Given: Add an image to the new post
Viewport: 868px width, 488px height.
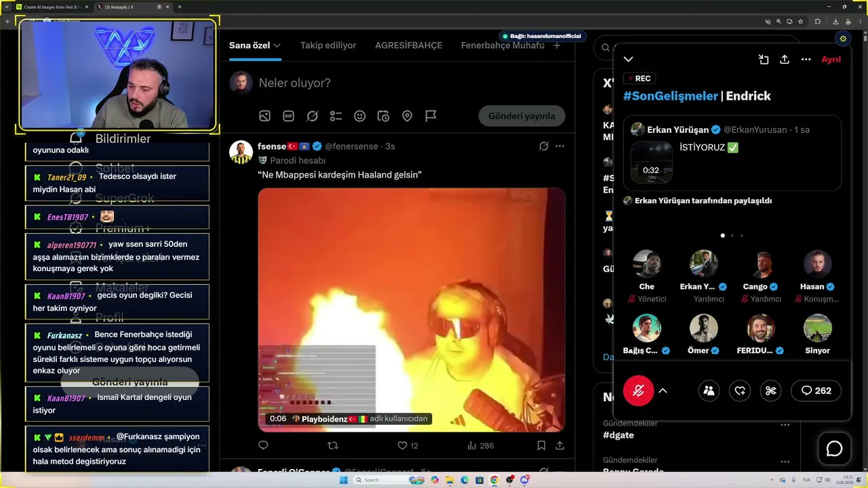Looking at the screenshot, I should pos(264,116).
